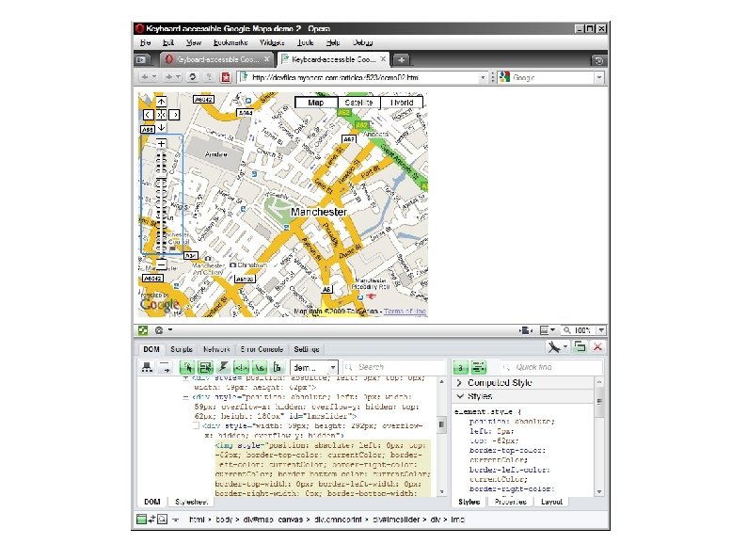Focus the Quick find field
Screen dimensions: 747x560
(x=550, y=367)
